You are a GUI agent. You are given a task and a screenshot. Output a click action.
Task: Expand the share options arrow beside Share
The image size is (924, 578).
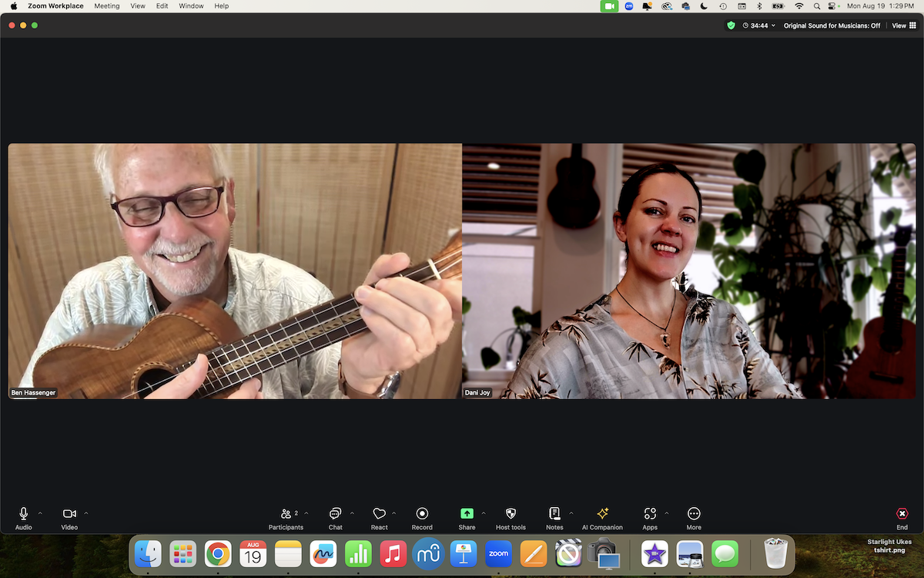coord(484,512)
